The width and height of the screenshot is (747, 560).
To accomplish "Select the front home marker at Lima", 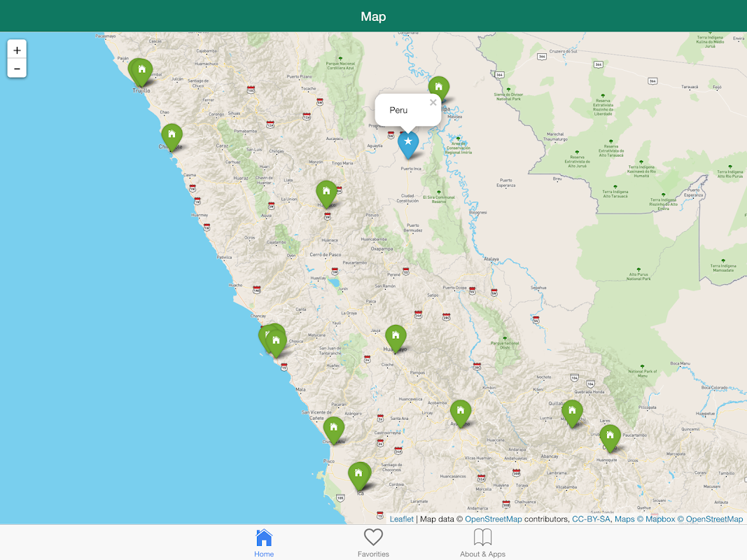I will click(276, 344).
